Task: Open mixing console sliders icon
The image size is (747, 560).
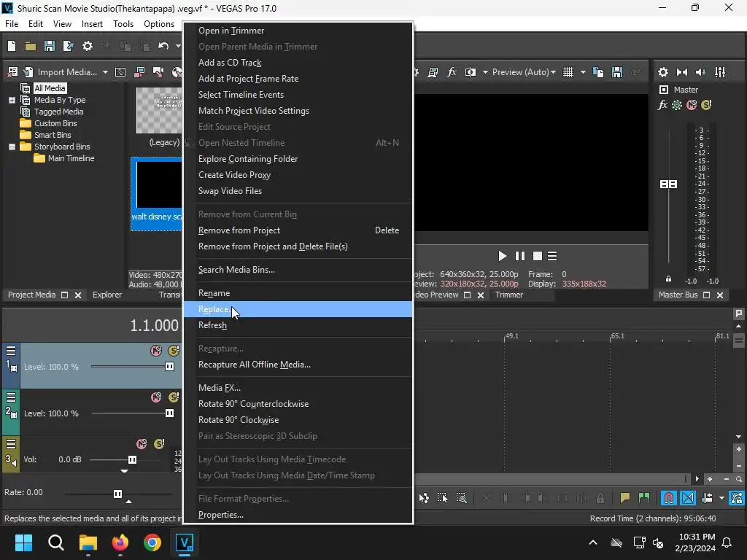Action: pyautogui.click(x=720, y=72)
